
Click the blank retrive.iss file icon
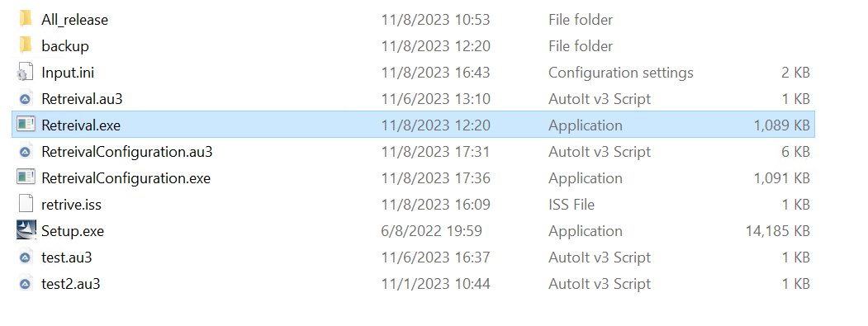pyautogui.click(x=26, y=204)
